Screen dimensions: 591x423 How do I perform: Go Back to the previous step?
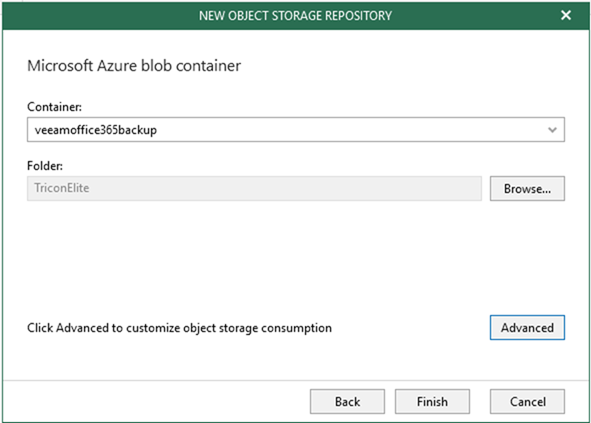(347, 402)
